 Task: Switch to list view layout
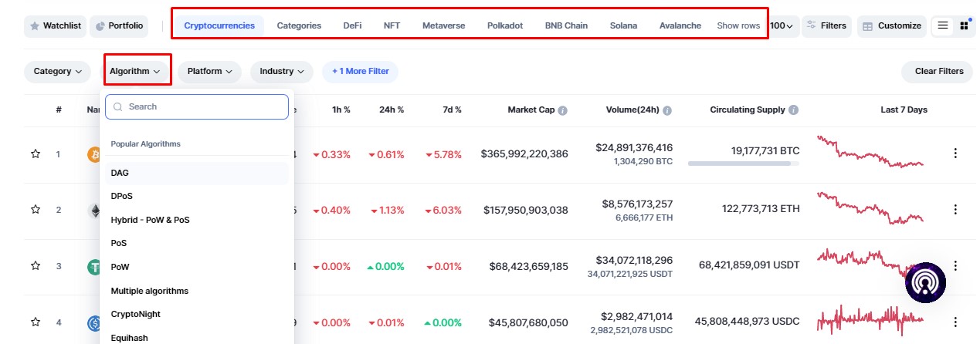[x=943, y=26]
